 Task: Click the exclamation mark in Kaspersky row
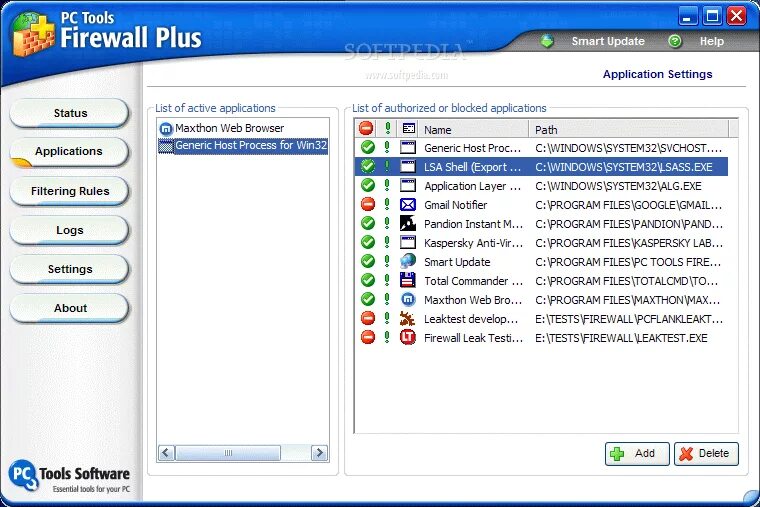coord(387,242)
